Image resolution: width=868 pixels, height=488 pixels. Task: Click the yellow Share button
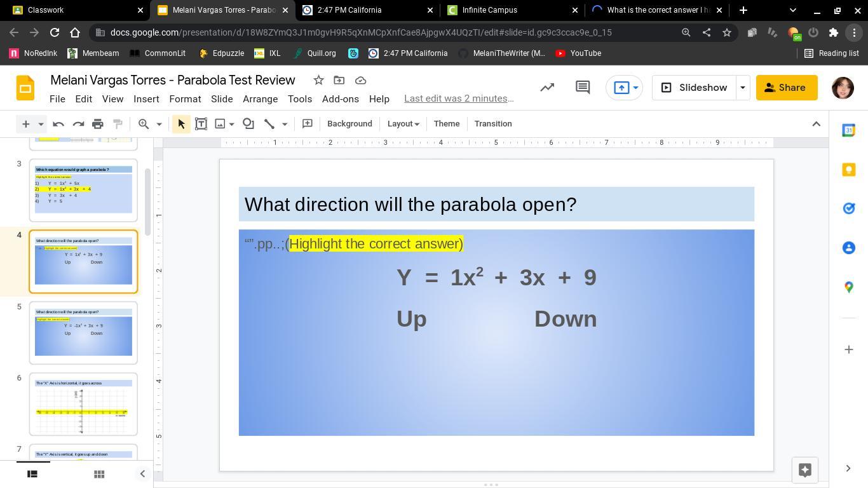[x=787, y=88]
